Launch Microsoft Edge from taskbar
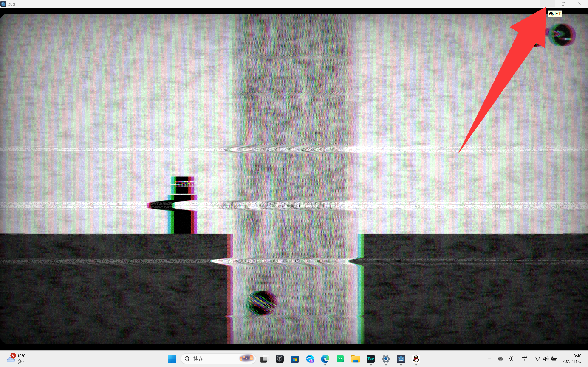Viewport: 588px width, 367px height. (325, 359)
